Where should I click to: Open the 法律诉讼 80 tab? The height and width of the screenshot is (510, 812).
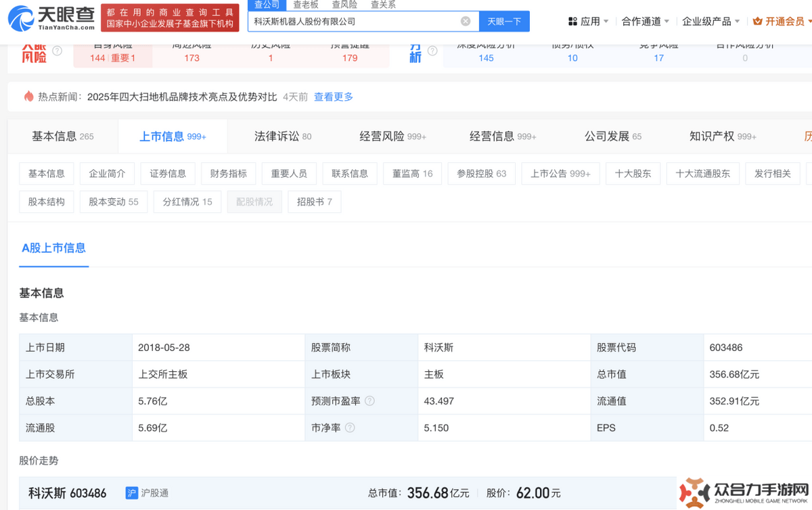(283, 137)
